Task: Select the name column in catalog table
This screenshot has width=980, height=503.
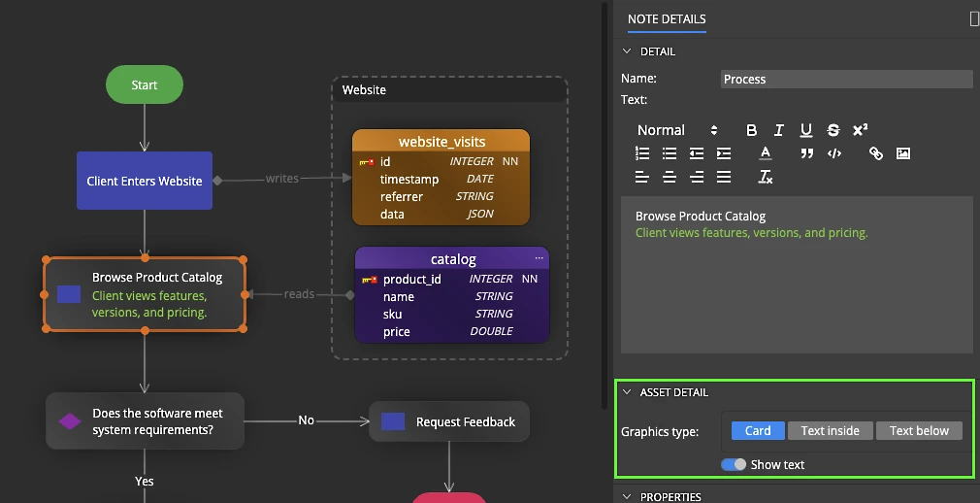Action: (x=452, y=296)
